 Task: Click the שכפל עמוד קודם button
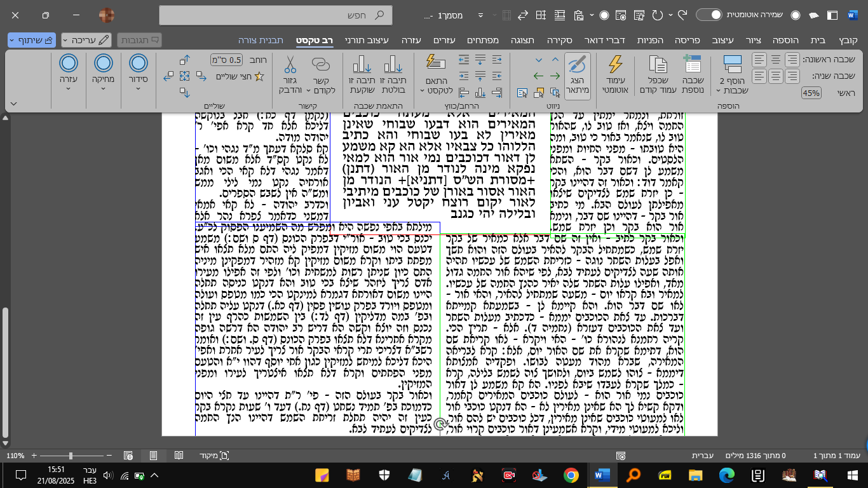pos(658,75)
